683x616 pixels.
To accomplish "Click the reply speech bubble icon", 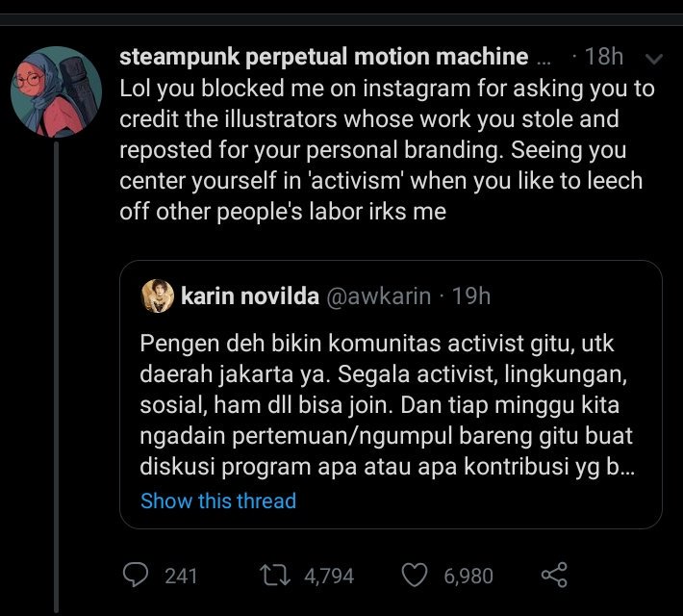I will click(138, 576).
